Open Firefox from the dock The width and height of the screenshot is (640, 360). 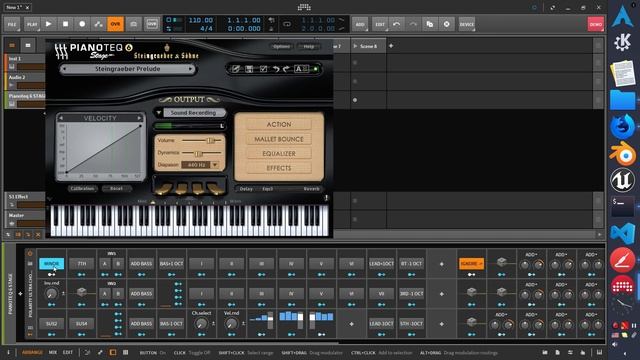(623, 126)
